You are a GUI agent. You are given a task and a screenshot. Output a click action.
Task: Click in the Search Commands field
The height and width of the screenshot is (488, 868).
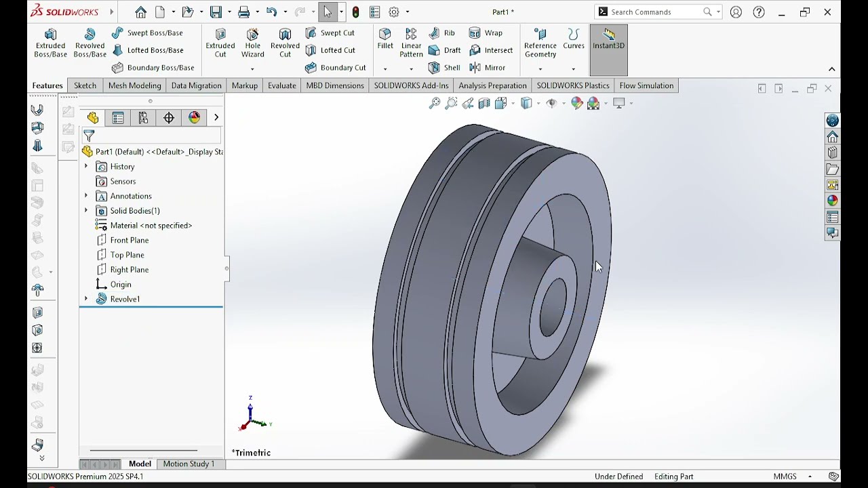[654, 12]
